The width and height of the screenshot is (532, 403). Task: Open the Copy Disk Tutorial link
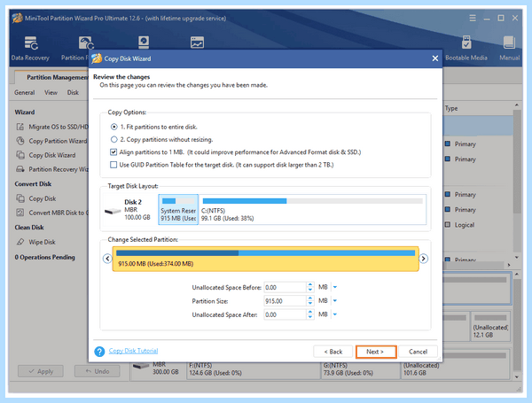[x=133, y=351]
